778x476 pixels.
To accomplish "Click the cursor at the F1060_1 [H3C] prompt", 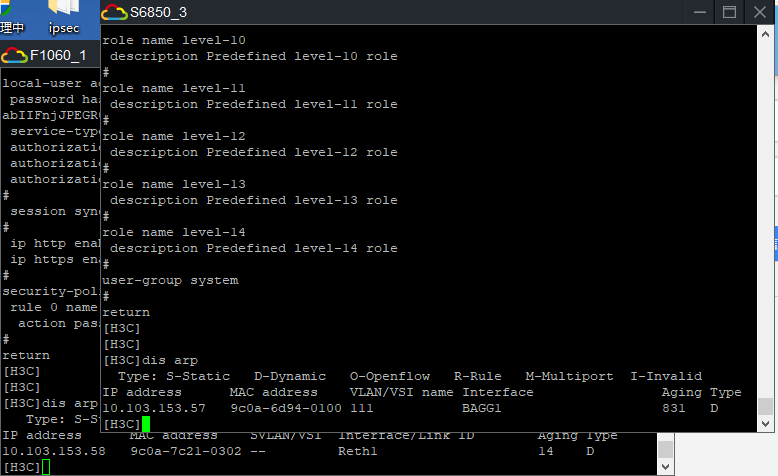I will 46,467.
